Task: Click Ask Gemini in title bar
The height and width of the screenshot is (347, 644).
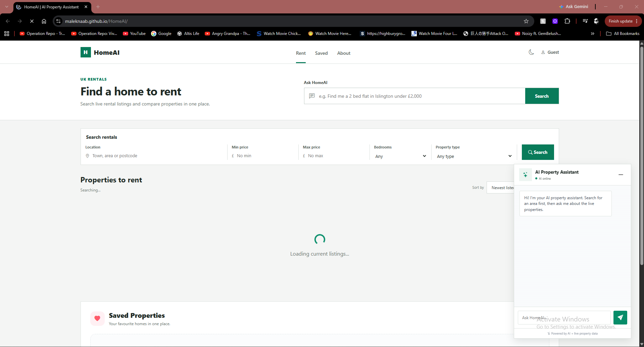Action: [574, 7]
